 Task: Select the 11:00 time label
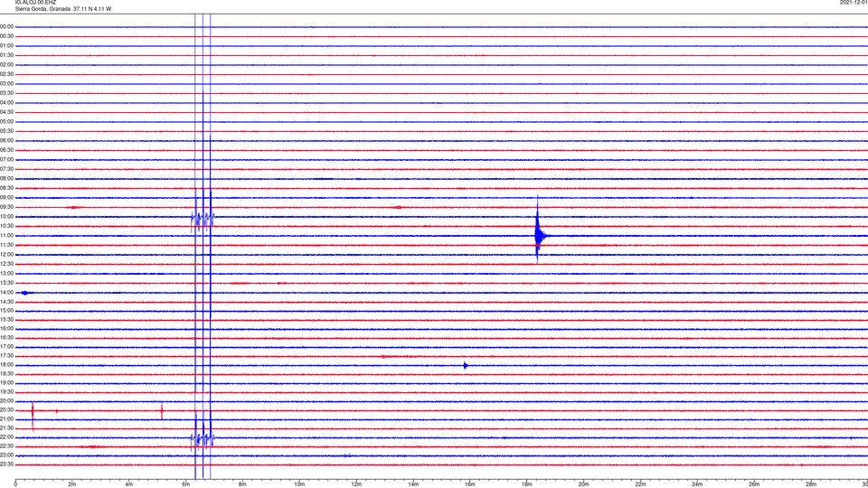point(6,235)
